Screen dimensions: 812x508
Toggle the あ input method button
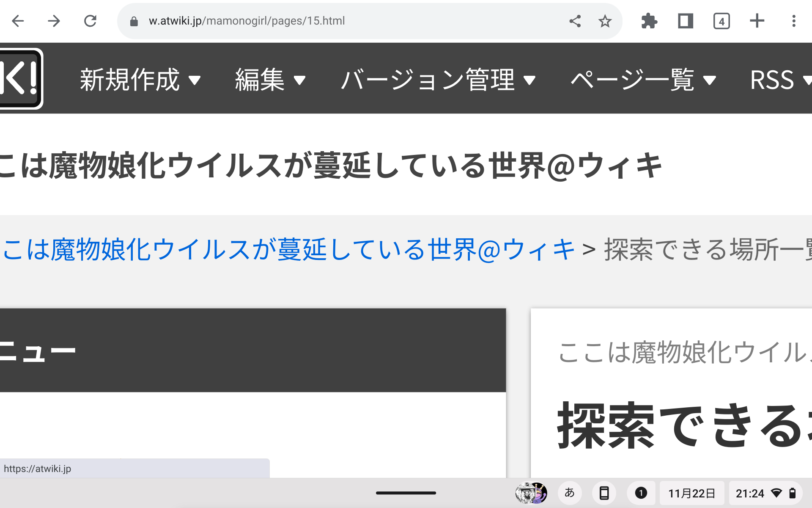(x=570, y=493)
